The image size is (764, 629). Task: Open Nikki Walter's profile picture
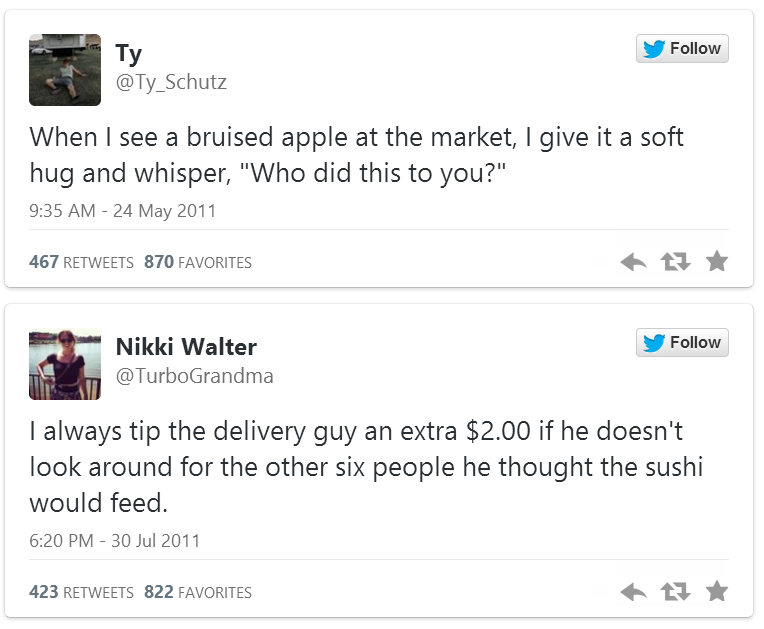[x=65, y=364]
